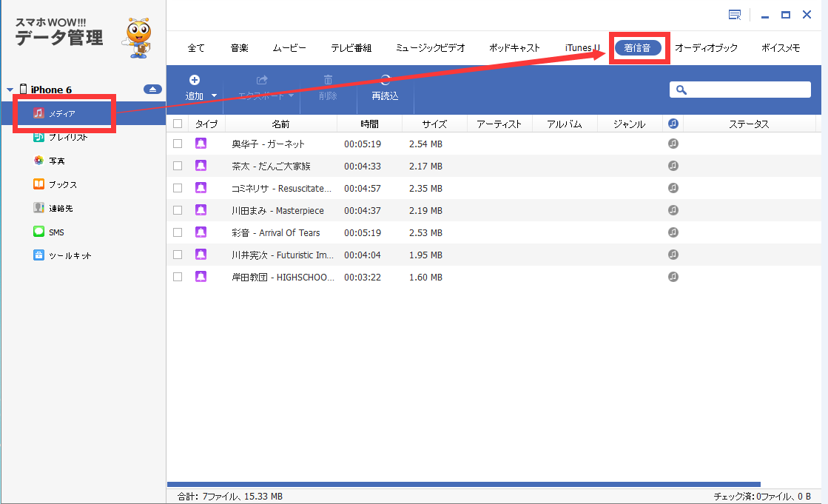Click the Photos (写真) sidebar icon
828x504 pixels.
click(x=38, y=160)
